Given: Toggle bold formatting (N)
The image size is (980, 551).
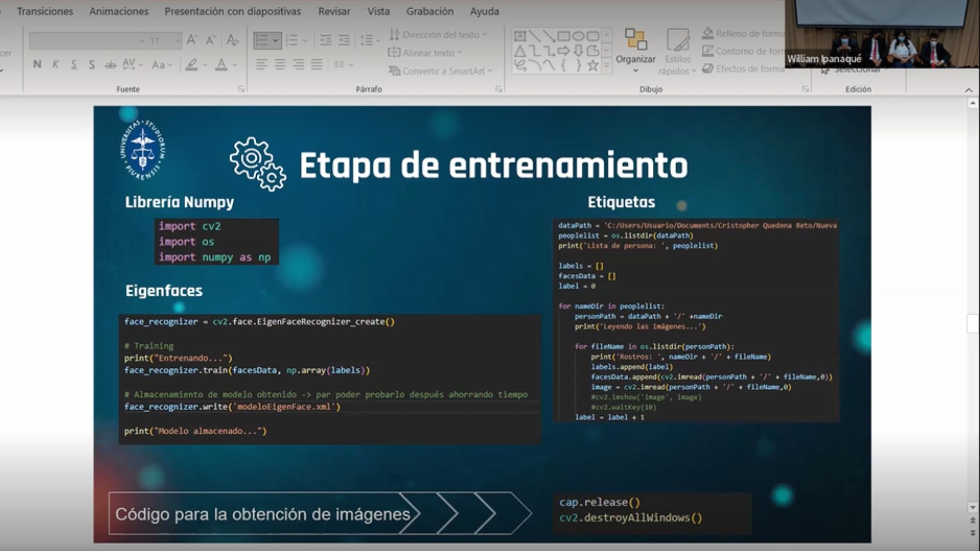Looking at the screenshot, I should point(37,65).
